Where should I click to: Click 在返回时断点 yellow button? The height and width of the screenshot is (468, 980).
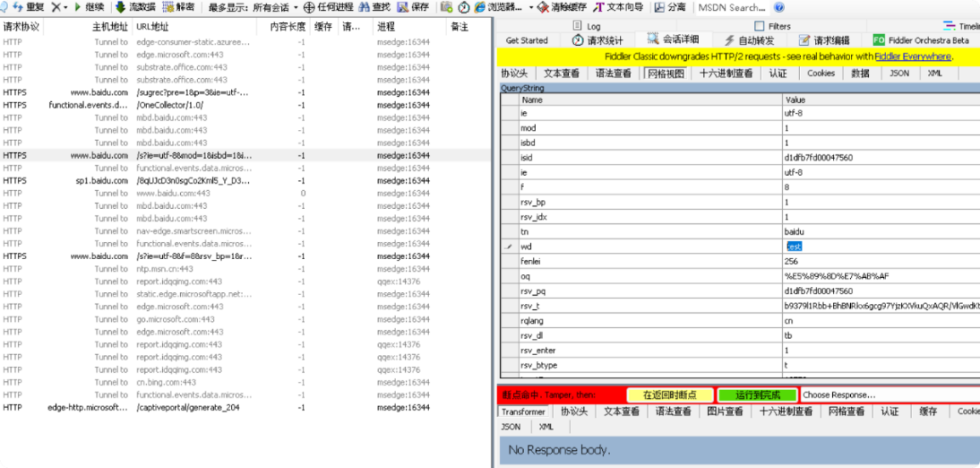pos(670,395)
